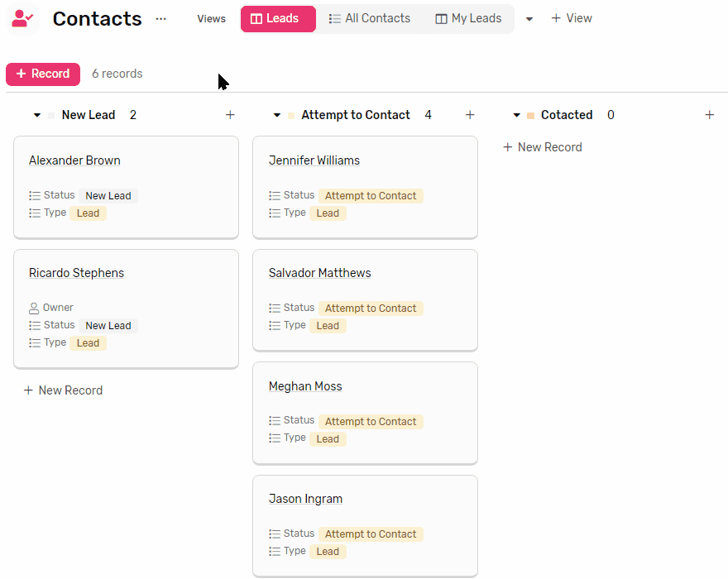Click New Record under Cotacted column
Screen dimensions: 728x579
point(543,147)
